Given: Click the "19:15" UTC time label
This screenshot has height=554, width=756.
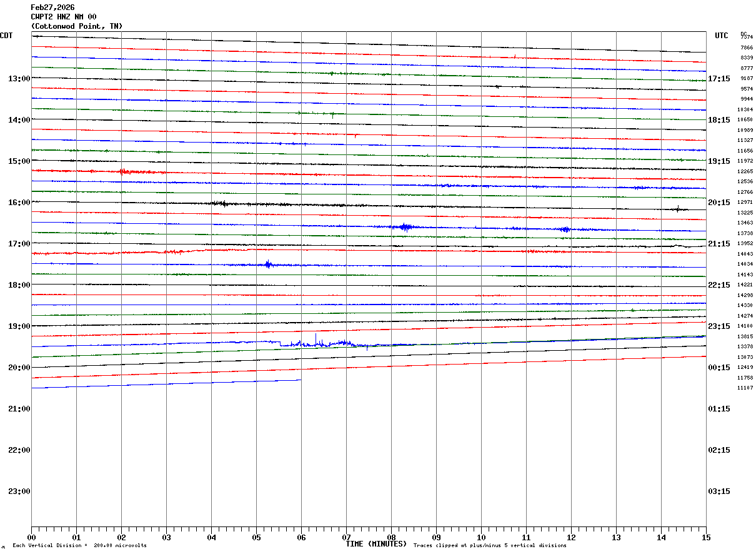Looking at the screenshot, I should click(719, 161).
